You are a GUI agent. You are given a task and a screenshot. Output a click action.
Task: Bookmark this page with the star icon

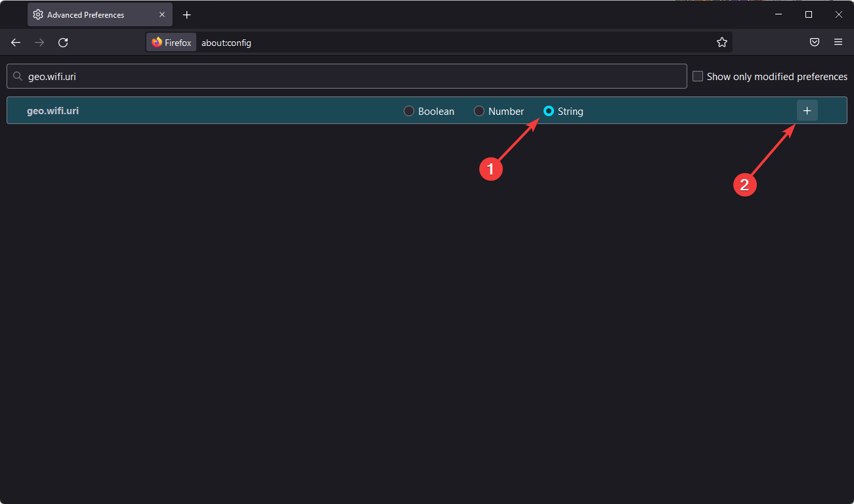point(722,42)
